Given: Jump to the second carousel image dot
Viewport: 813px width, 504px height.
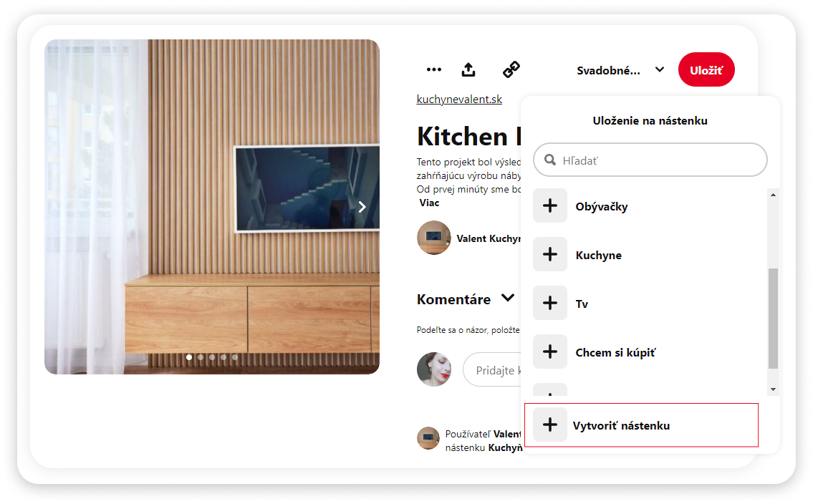Looking at the screenshot, I should (201, 356).
